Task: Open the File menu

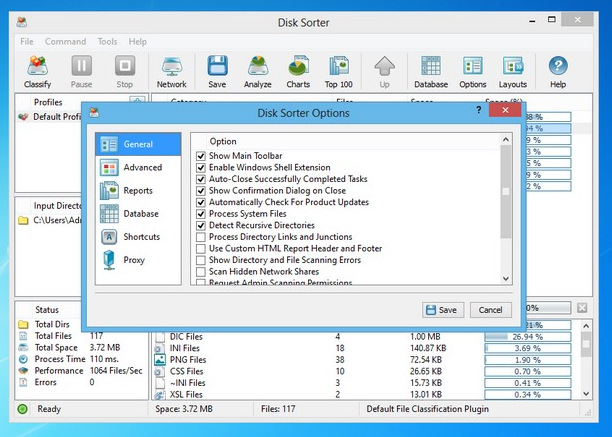Action: tap(27, 41)
